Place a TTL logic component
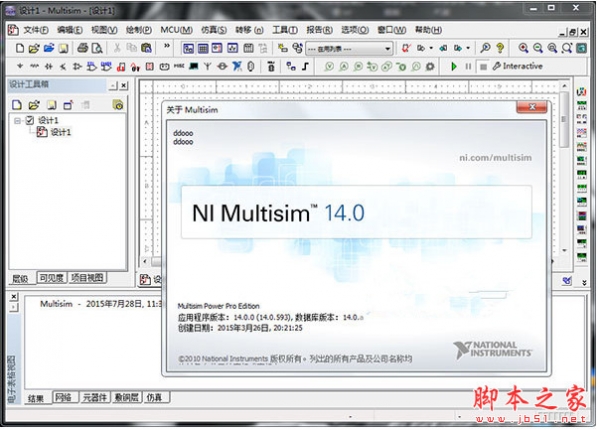 click(91, 66)
